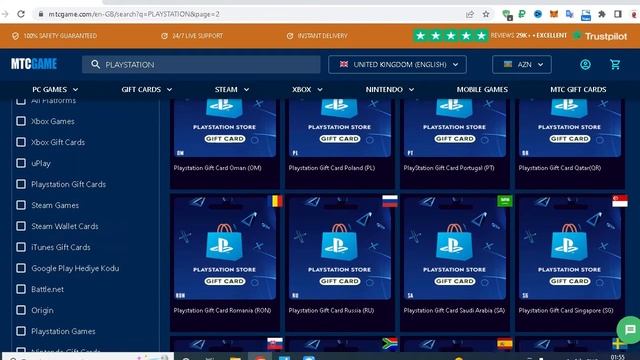Open Playstation Gift Card Russia (RU) link

coord(331,310)
